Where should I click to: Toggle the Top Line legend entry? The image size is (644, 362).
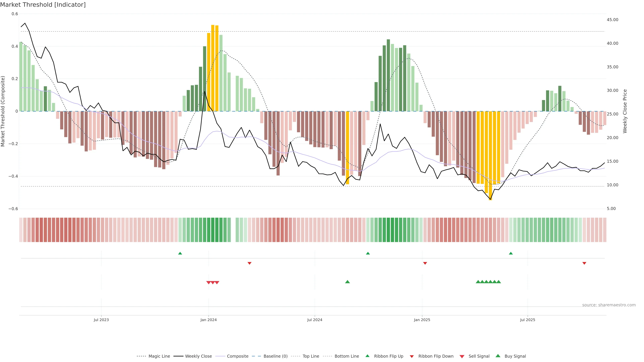coord(311,356)
